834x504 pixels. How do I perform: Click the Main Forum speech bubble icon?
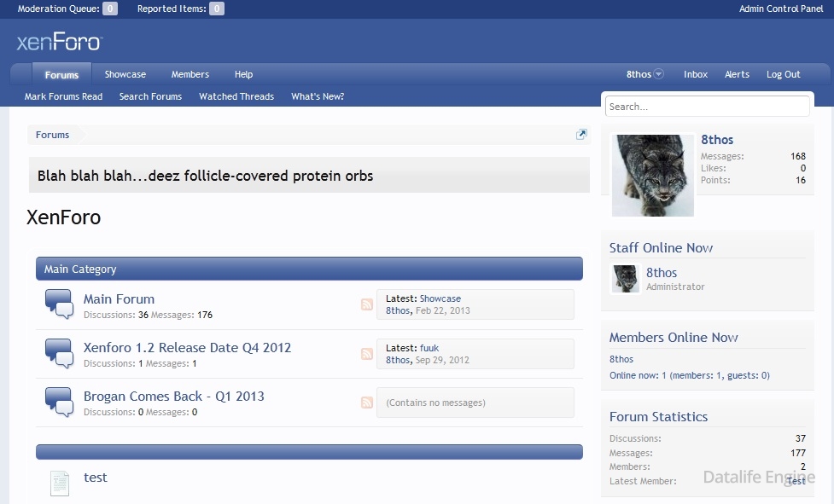click(59, 304)
